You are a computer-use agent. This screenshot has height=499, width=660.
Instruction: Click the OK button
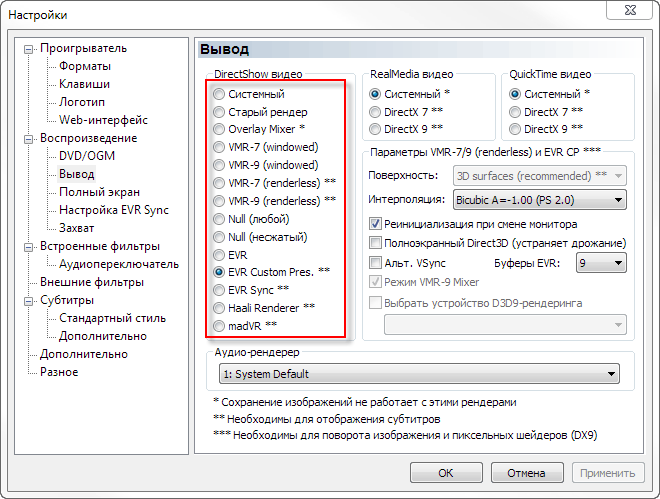[x=446, y=472]
